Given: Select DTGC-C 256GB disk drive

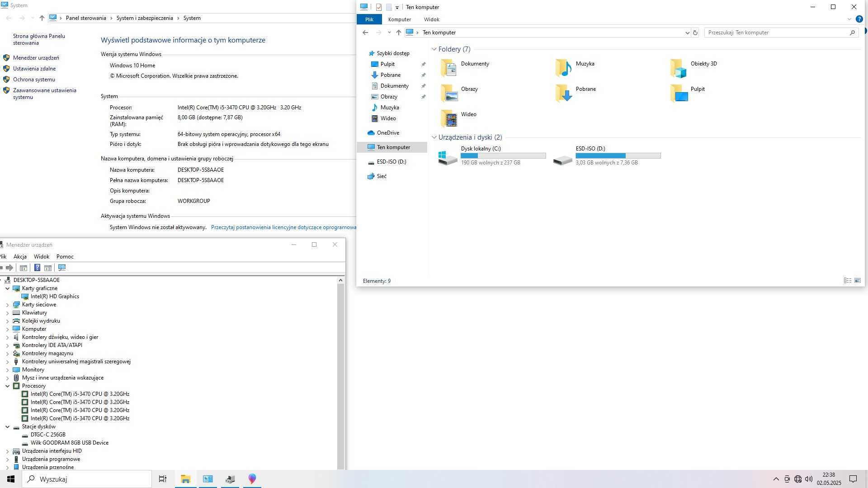Looking at the screenshot, I should pos(48,435).
